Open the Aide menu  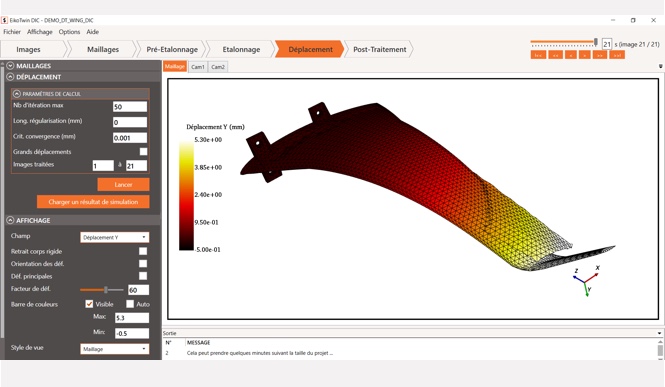(x=92, y=32)
